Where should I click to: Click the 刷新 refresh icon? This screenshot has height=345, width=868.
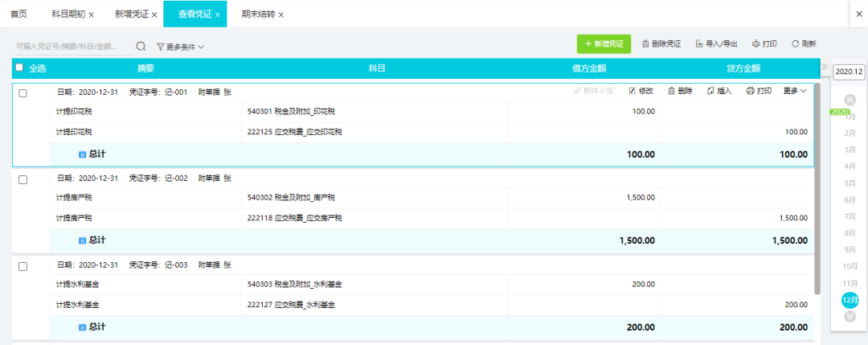click(x=796, y=43)
